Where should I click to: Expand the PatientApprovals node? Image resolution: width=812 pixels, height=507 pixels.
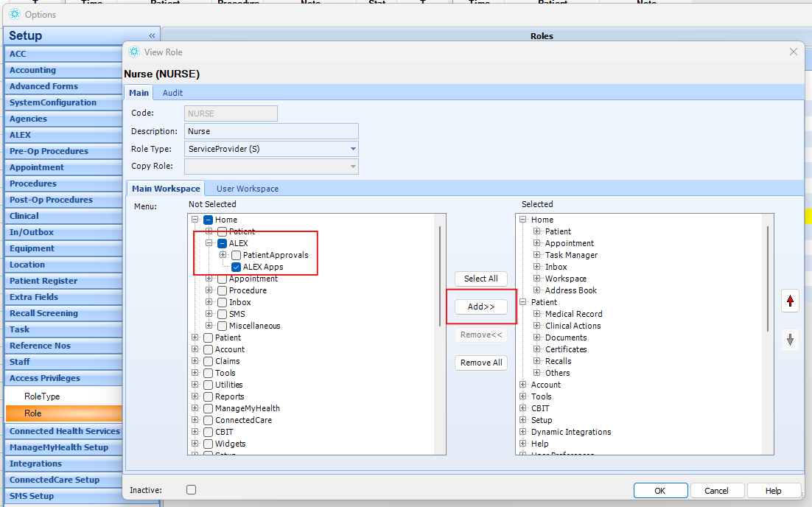coord(223,255)
